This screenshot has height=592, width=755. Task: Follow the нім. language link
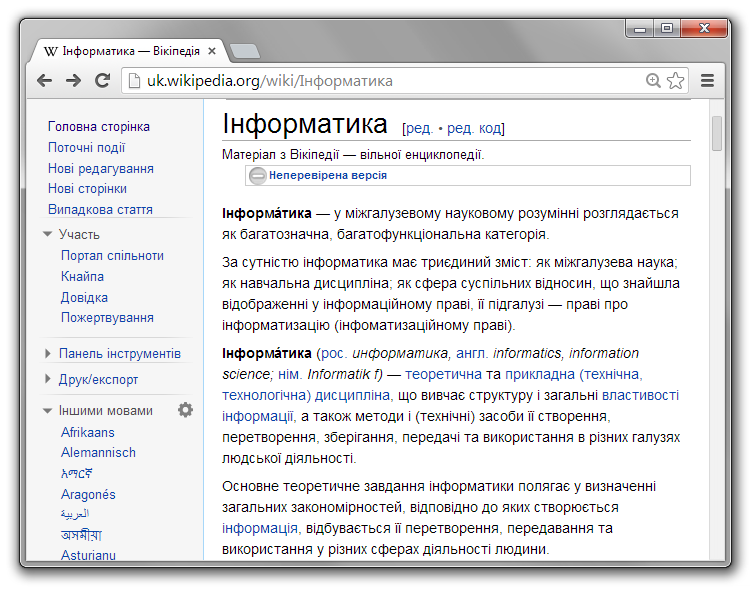pyautogui.click(x=289, y=374)
